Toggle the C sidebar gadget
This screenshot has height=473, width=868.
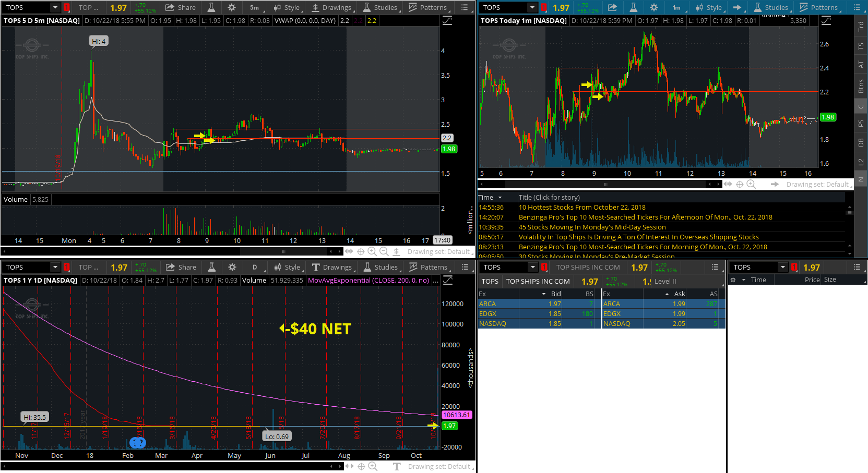point(861,107)
